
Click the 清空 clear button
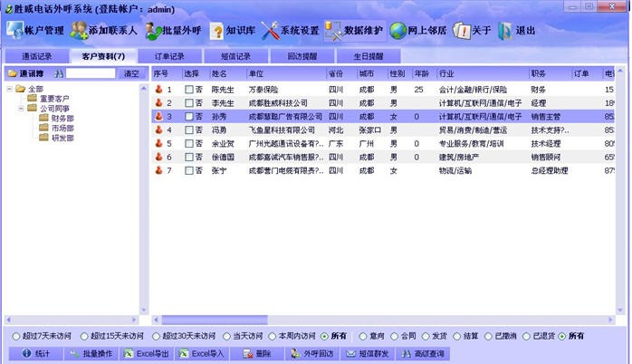click(131, 73)
